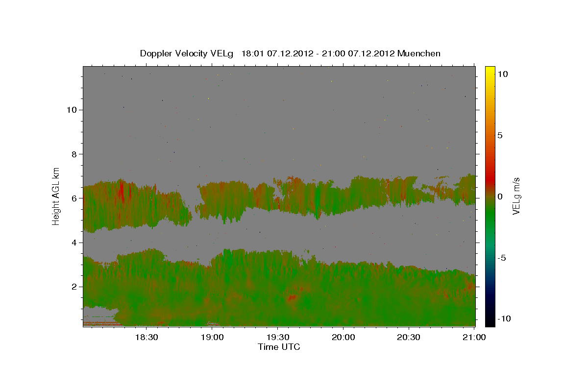The image size is (588, 392).
Task: Click the height label '4'
Action: click(73, 243)
